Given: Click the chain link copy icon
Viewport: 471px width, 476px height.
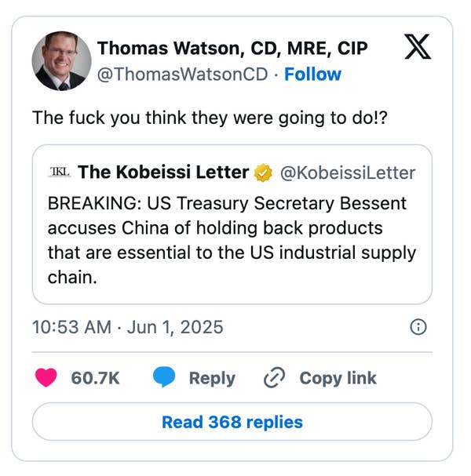Looking at the screenshot, I should 275,378.
